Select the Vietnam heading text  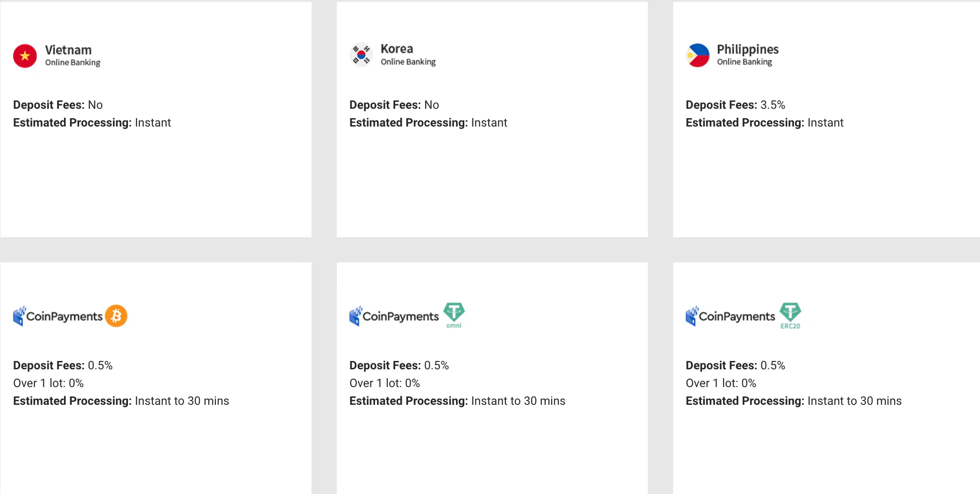(68, 50)
